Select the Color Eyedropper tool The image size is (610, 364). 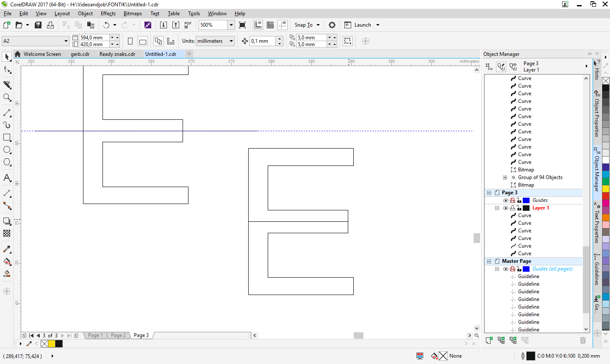coord(7,249)
